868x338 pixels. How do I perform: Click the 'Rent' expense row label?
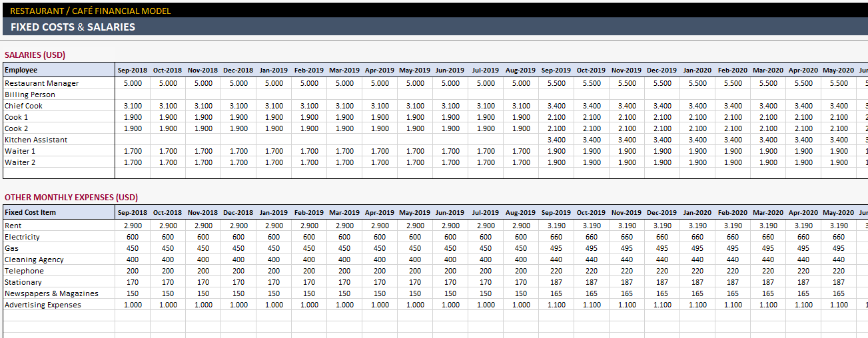[x=13, y=226]
